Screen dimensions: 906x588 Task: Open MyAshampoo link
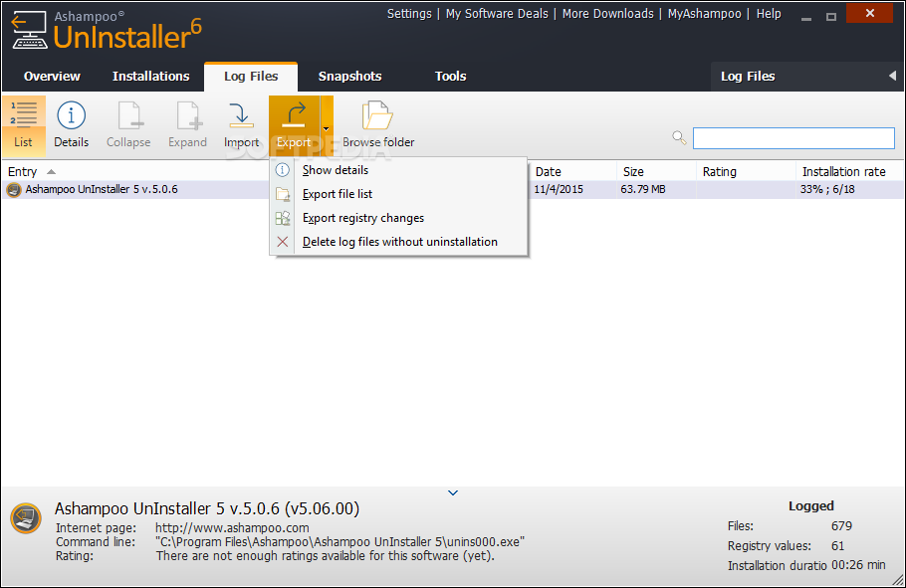click(x=704, y=14)
